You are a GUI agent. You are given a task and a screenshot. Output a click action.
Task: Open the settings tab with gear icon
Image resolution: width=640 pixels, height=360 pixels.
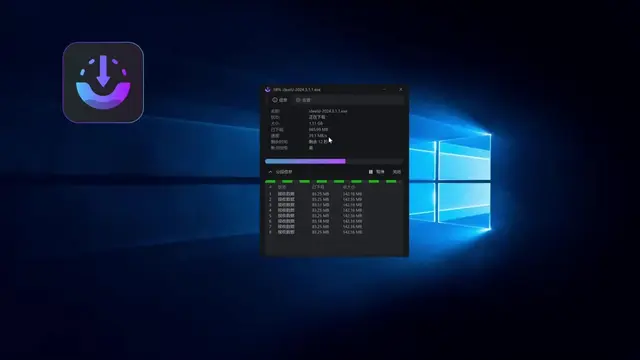304,100
